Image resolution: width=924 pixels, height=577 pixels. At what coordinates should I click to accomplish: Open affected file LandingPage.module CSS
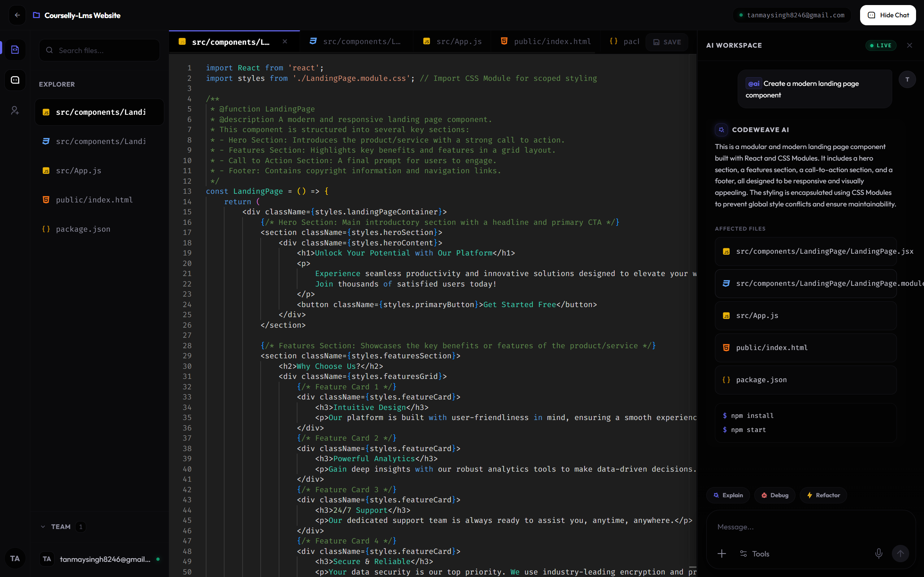click(x=806, y=284)
